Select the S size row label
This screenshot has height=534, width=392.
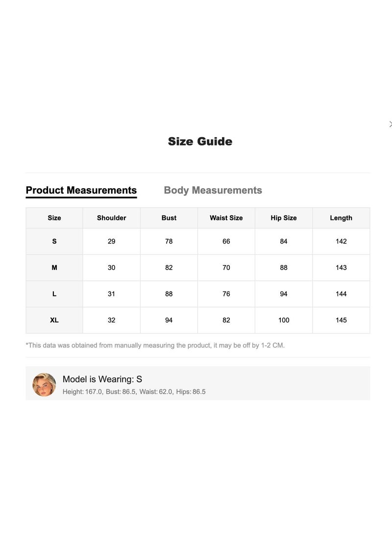[x=54, y=242]
